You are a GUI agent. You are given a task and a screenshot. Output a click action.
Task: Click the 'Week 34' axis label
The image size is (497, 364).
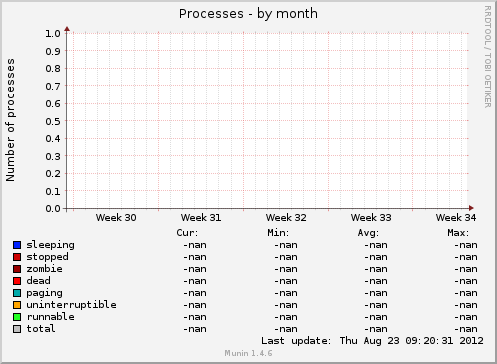tap(456, 218)
